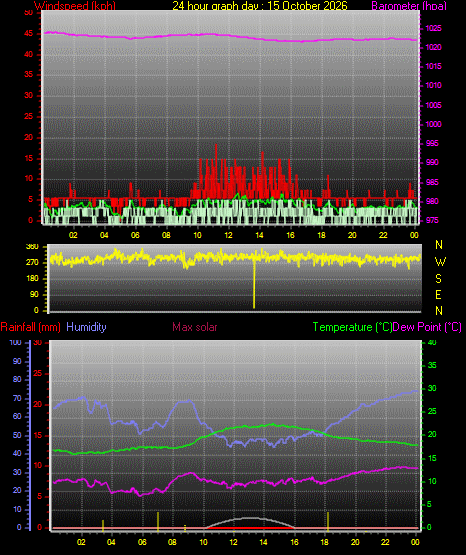
Task: Click the 80 value on the humidity axis
Action: pyautogui.click(x=17, y=380)
